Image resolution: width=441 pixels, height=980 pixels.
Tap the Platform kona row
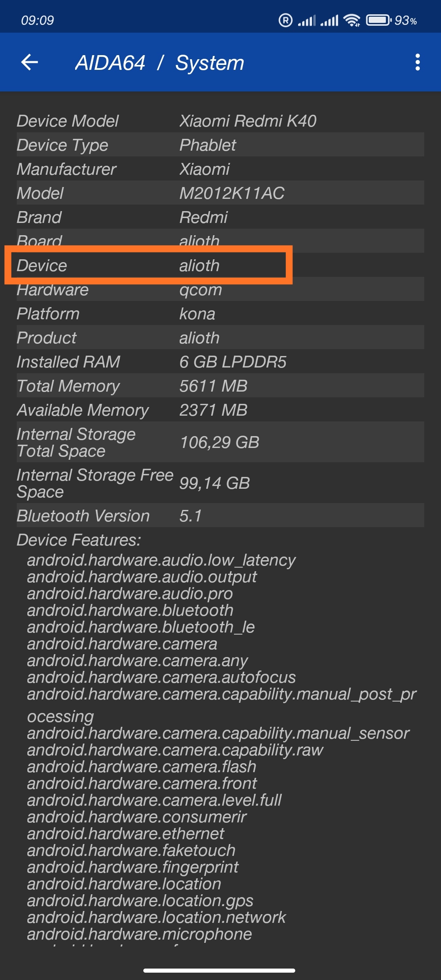pyautogui.click(x=220, y=314)
